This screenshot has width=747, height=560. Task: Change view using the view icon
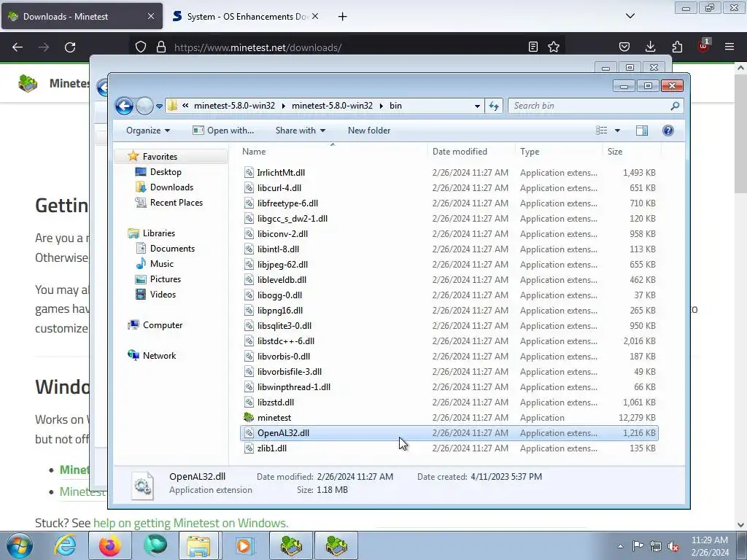pos(602,131)
